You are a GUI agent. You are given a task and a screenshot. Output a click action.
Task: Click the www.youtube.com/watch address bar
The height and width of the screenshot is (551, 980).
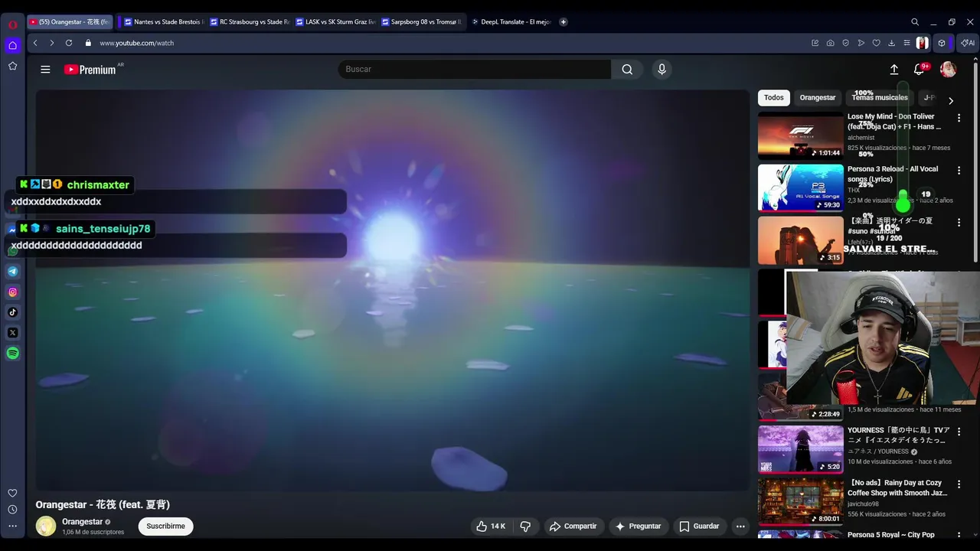pyautogui.click(x=137, y=43)
